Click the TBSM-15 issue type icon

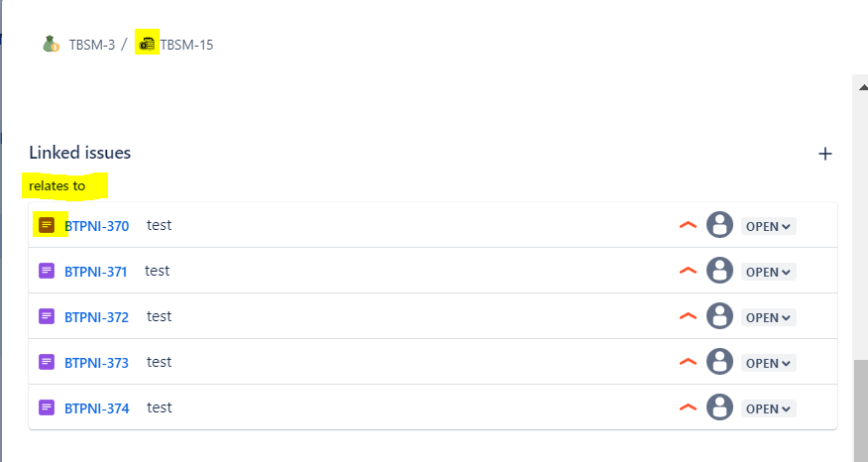click(x=147, y=44)
